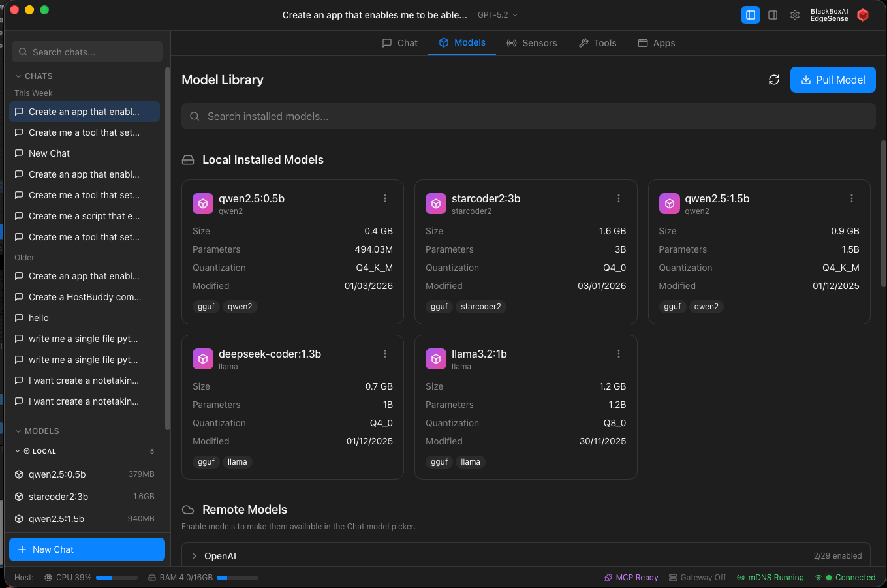Screen dimensions: 887x588
Task: Open options menu for qwen2.5:1.5b card
Action: pyautogui.click(x=852, y=198)
